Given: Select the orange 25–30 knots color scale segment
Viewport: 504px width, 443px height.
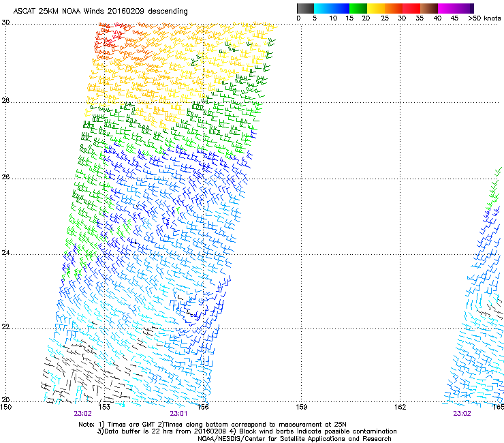Looking at the screenshot, I should point(394,8).
